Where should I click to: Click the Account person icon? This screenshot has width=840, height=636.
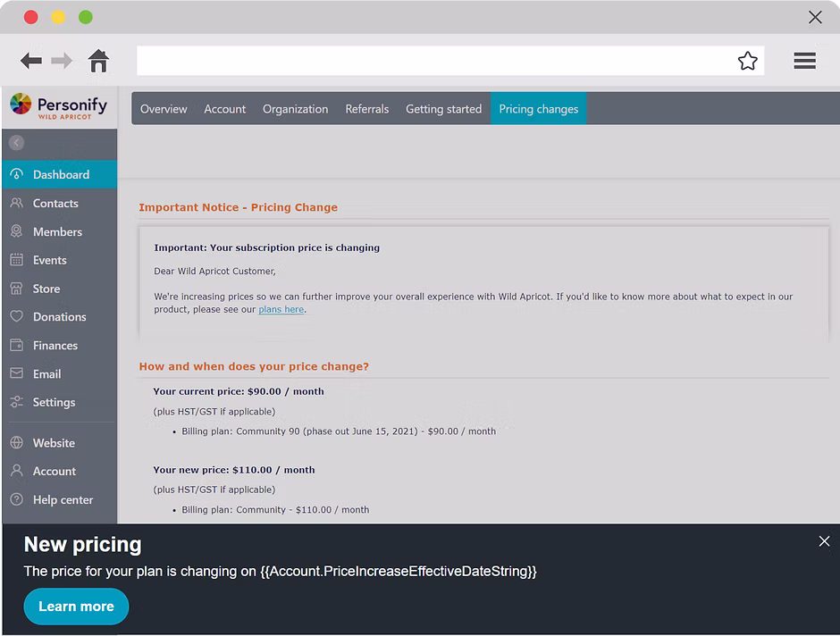[17, 471]
